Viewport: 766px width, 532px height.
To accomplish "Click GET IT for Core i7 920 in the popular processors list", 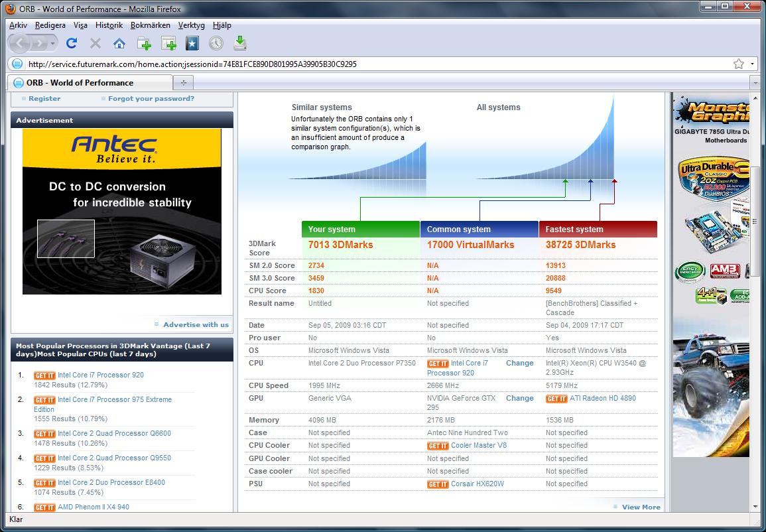I will tap(44, 375).
